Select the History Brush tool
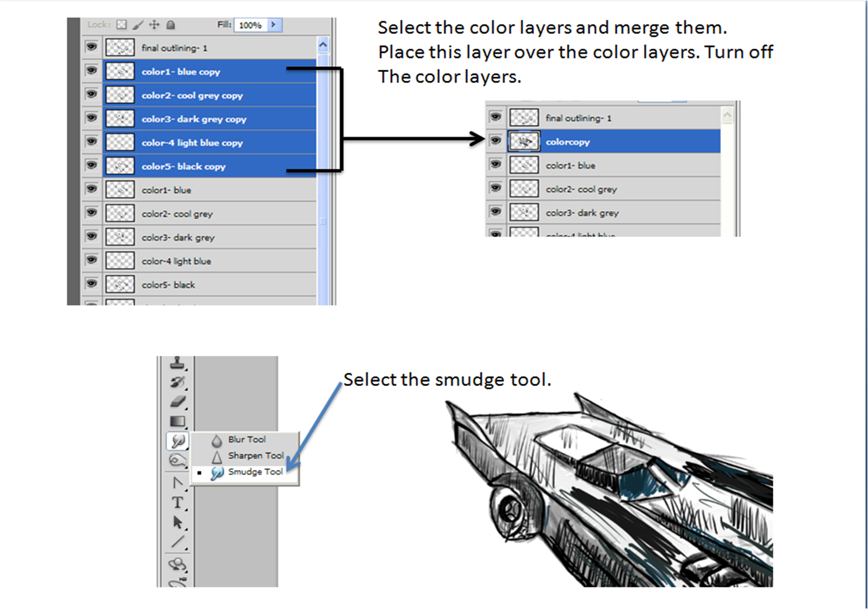This screenshot has height=609, width=868. pyautogui.click(x=178, y=382)
